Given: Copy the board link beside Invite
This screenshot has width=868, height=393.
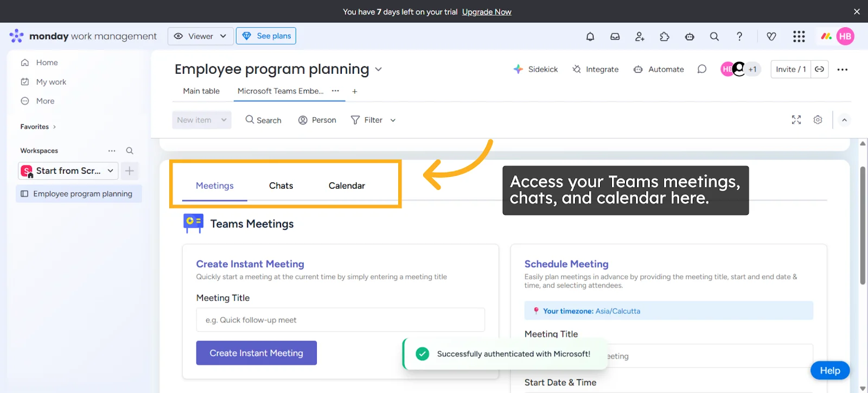Looking at the screenshot, I should tap(819, 69).
